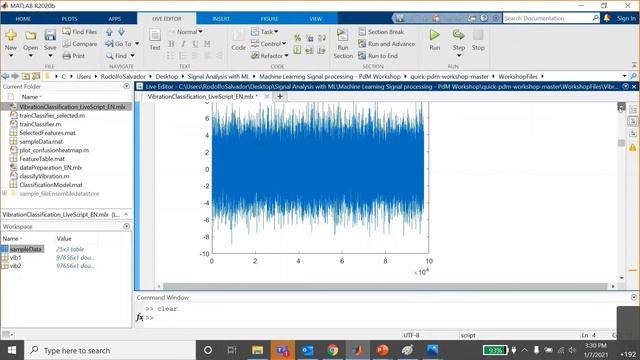This screenshot has width=640, height=360.
Task: Apply underline text formatting
Action: (x=196, y=44)
